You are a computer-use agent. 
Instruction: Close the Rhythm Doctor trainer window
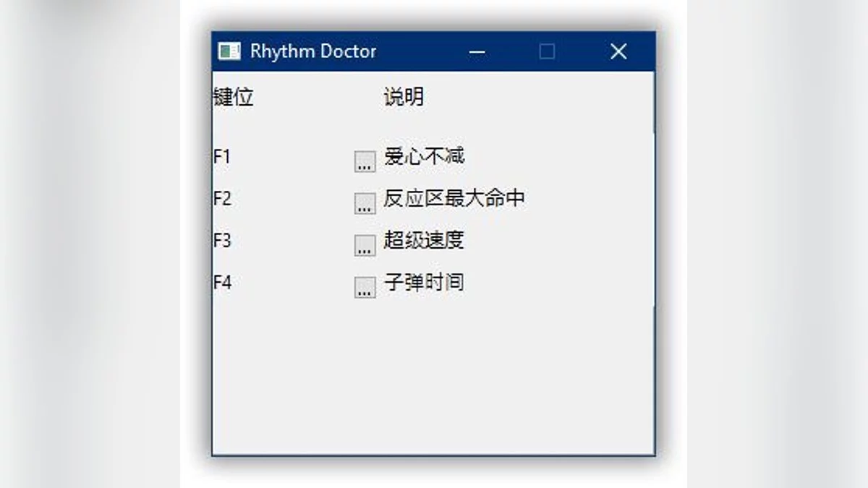click(x=618, y=51)
